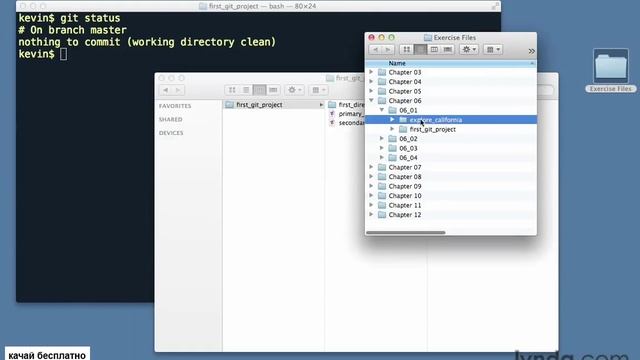The width and height of the screenshot is (640, 360).
Task: Select the 06_02 folder row
Action: coord(451,139)
